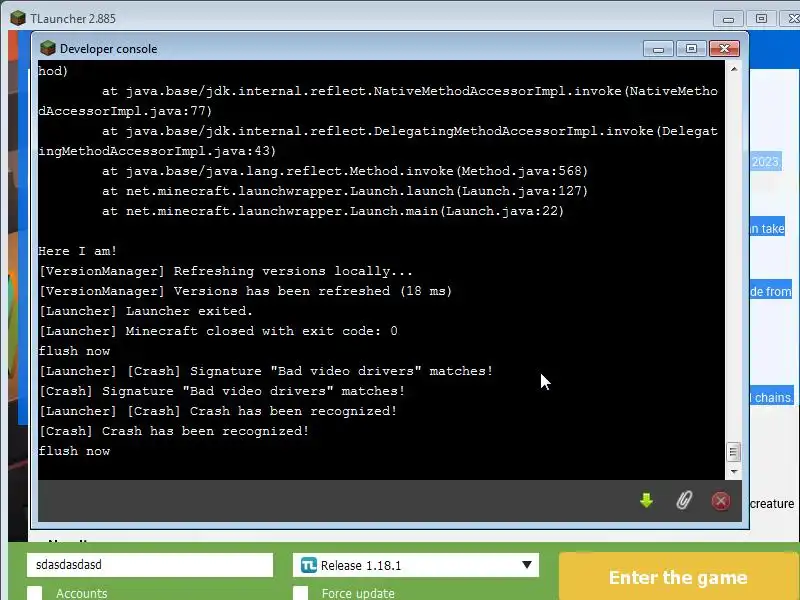Click the Enter the game button
This screenshot has height=600, width=800.
pos(679,577)
